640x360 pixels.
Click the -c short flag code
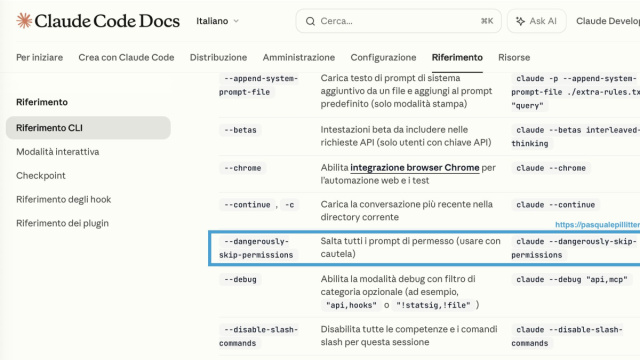289,205
